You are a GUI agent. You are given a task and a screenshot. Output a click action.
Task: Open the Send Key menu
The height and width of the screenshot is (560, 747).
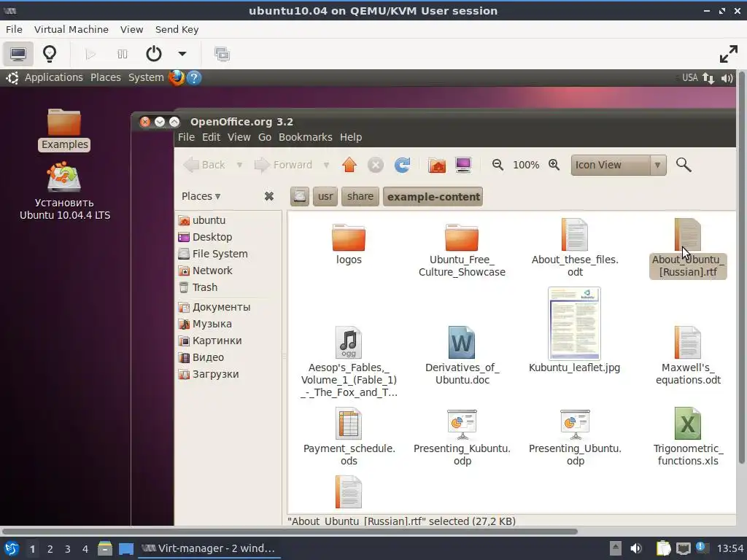pos(177,29)
